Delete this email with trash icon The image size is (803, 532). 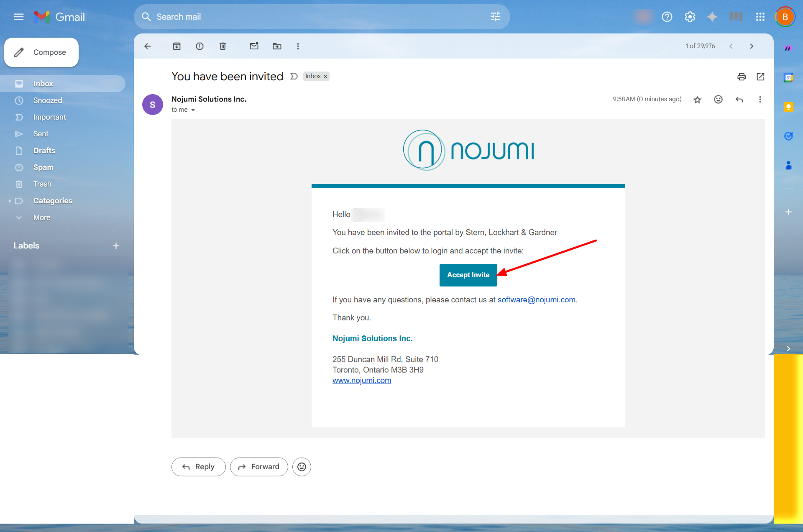click(x=223, y=46)
